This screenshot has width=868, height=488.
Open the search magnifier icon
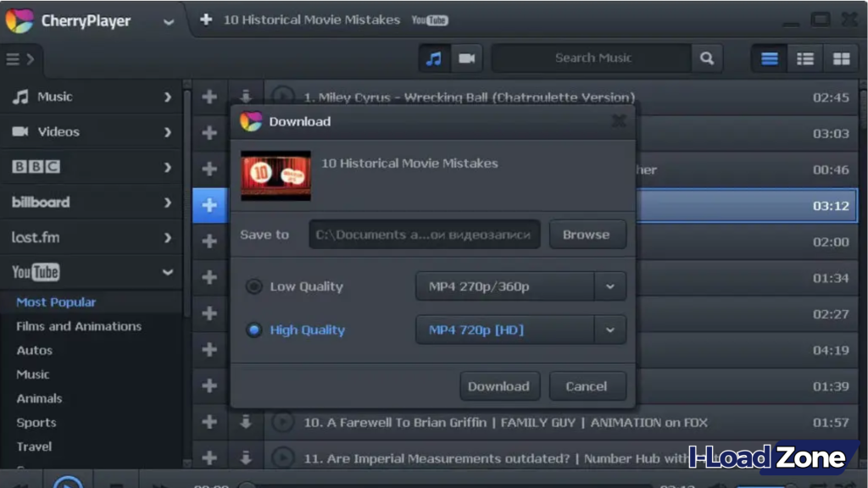pos(707,58)
